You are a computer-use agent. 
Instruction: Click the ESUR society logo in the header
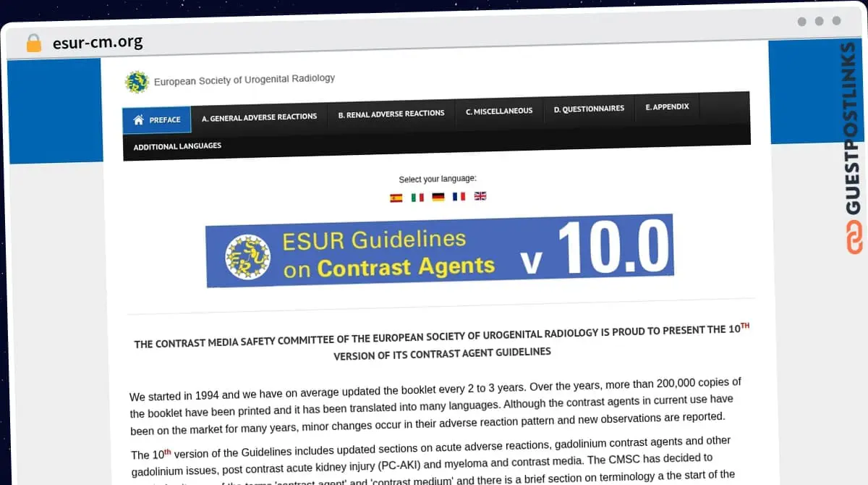point(136,82)
